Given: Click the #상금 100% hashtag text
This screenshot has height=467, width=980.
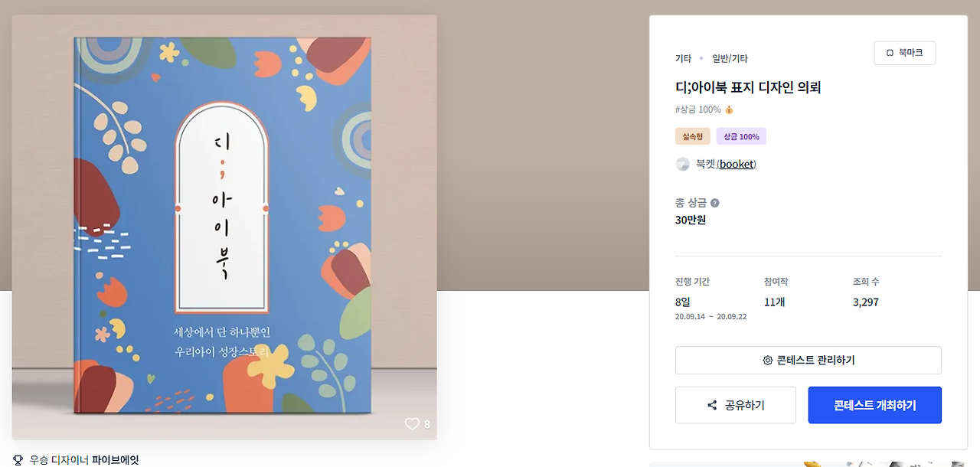Looking at the screenshot, I should pyautogui.click(x=697, y=109).
